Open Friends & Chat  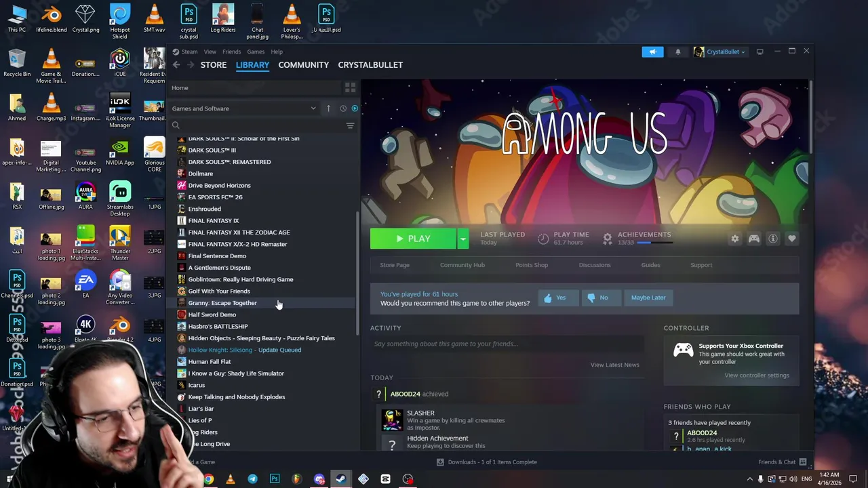point(782,462)
